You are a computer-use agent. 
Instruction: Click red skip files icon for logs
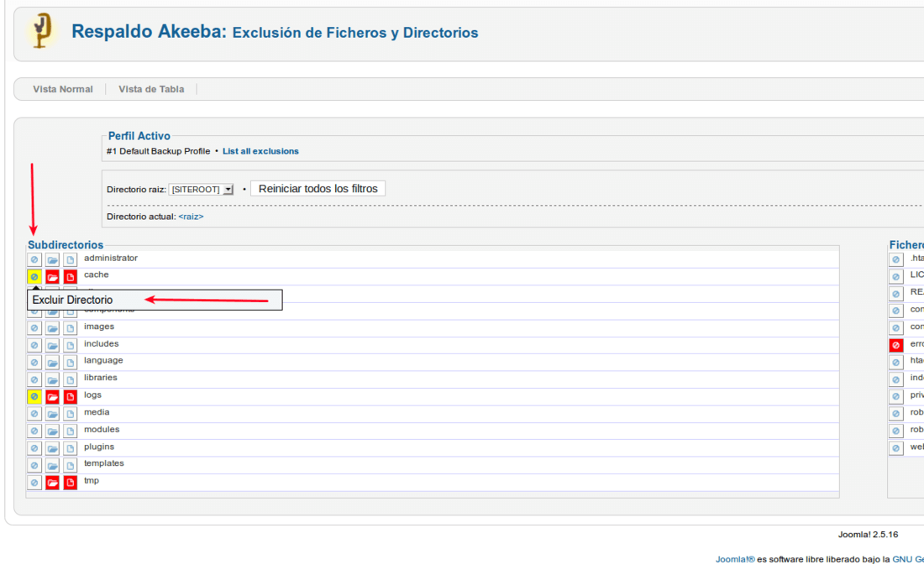(x=70, y=396)
